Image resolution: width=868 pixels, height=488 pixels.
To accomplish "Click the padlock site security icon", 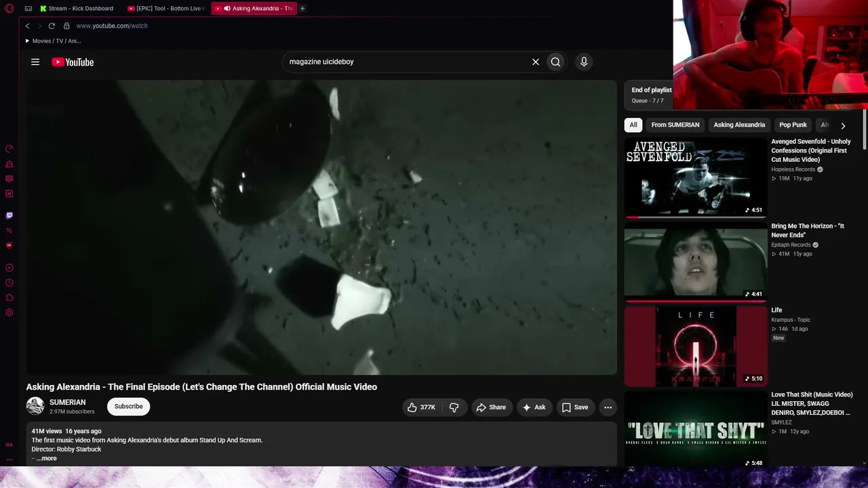I will pyautogui.click(x=66, y=26).
